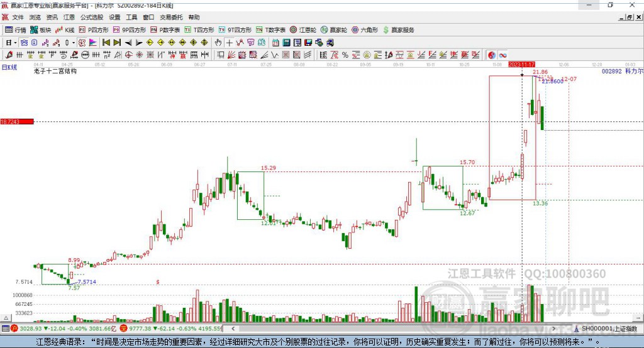The image size is (644, 348).
Task: Click the infinity loop icon
Action: coord(502,55)
